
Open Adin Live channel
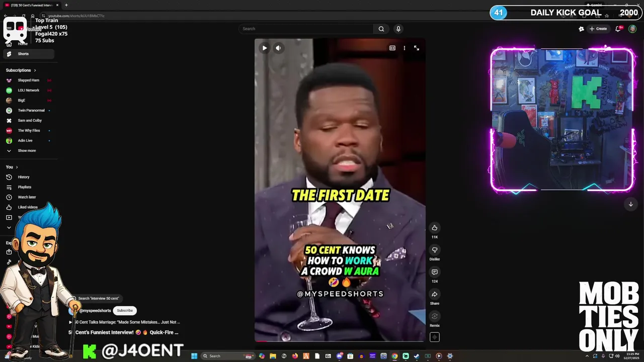(x=29, y=141)
